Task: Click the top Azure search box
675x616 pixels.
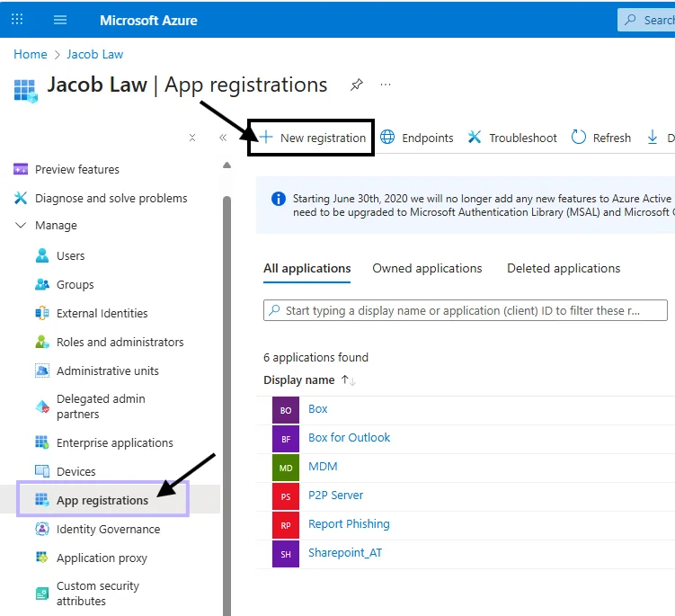Action: click(x=645, y=20)
